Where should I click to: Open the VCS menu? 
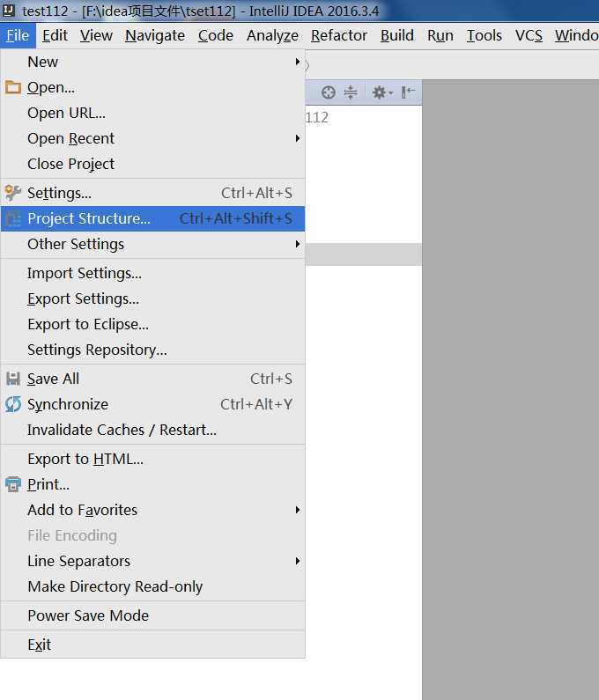pyautogui.click(x=529, y=35)
